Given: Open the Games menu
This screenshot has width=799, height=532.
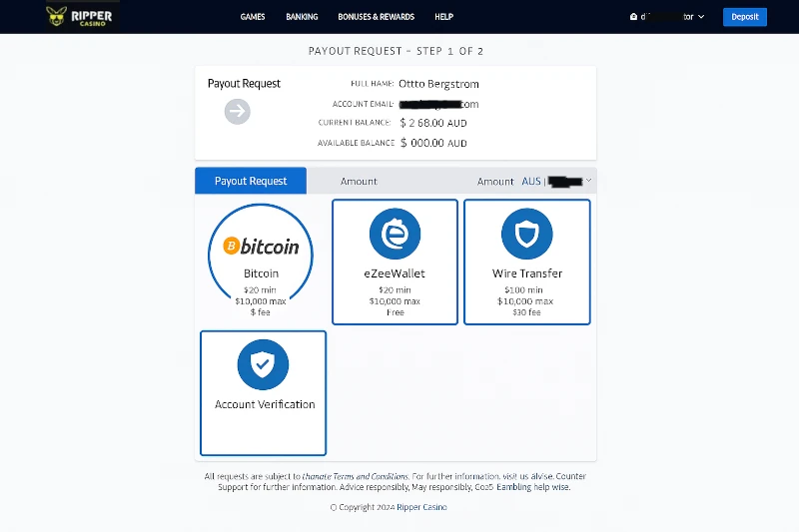Looking at the screenshot, I should [253, 17].
